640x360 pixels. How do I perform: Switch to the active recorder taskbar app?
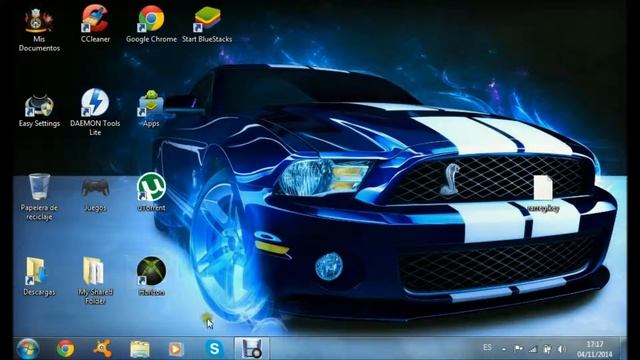click(251, 349)
